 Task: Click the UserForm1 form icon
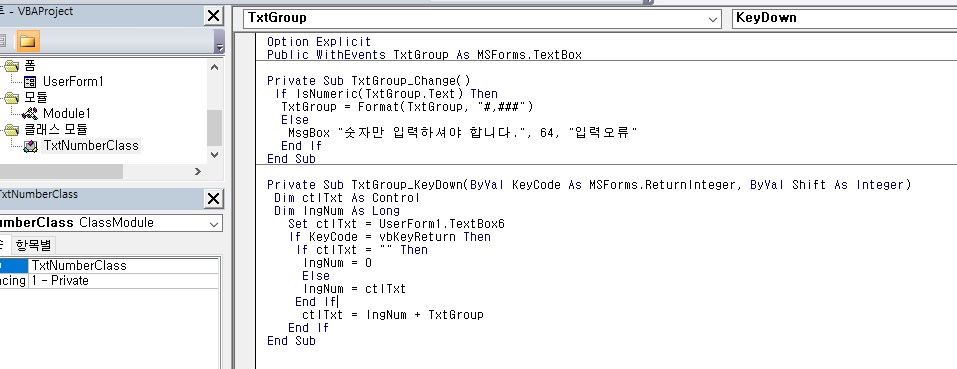point(30,82)
